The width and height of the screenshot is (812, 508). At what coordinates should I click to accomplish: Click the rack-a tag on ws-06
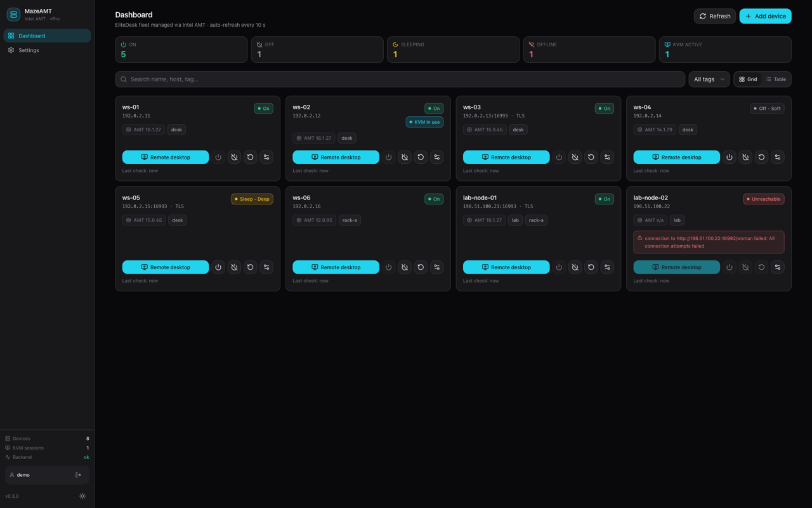click(350, 220)
